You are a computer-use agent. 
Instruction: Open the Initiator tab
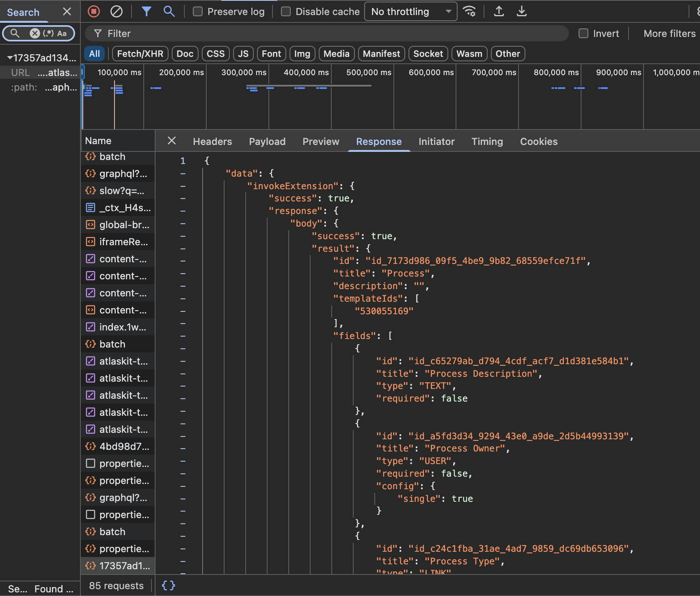point(436,141)
